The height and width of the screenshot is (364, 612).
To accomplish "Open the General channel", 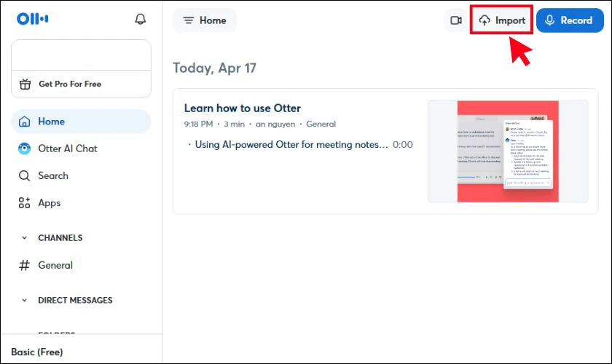I will click(x=81, y=265).
